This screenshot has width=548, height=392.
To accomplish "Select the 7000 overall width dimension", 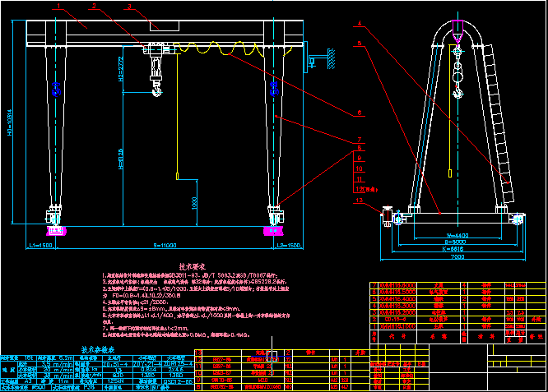I will 456,257.
